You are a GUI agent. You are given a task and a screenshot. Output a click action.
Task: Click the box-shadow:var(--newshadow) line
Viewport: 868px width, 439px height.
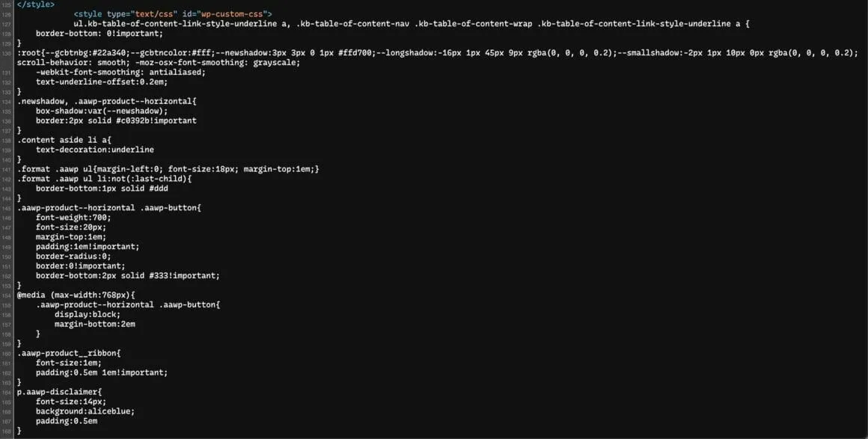102,111
